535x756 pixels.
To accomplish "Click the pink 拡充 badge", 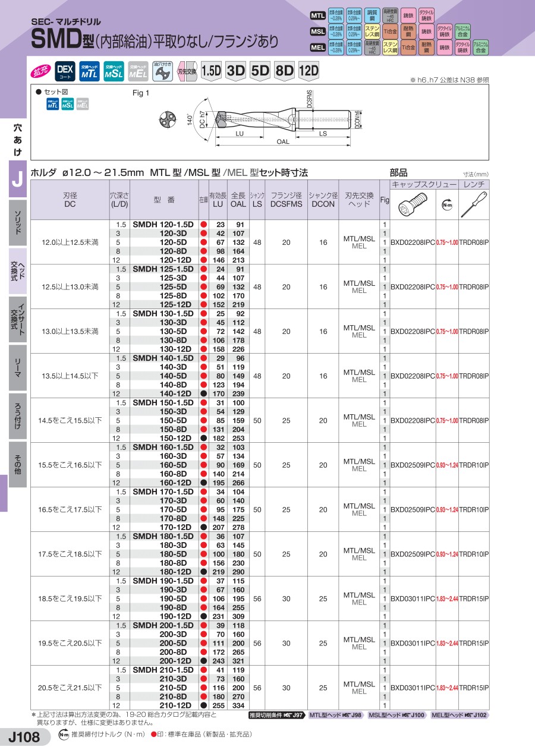I will [x=41, y=73].
